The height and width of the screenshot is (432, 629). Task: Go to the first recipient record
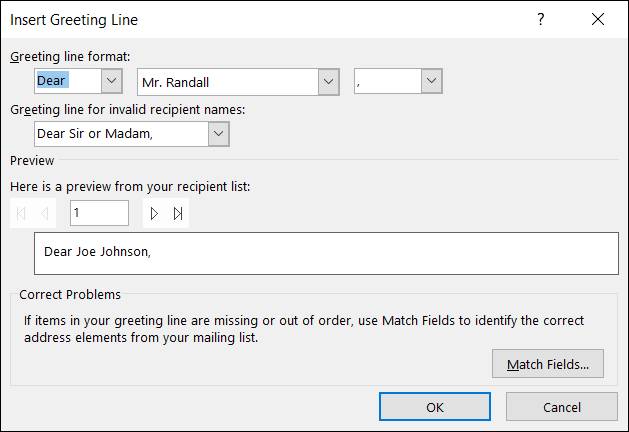pyautogui.click(x=23, y=213)
